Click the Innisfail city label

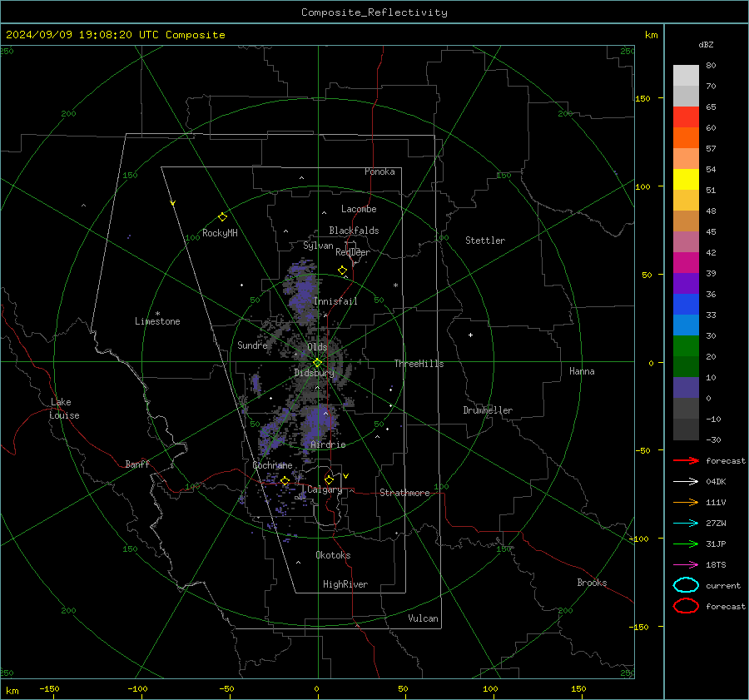point(335,301)
